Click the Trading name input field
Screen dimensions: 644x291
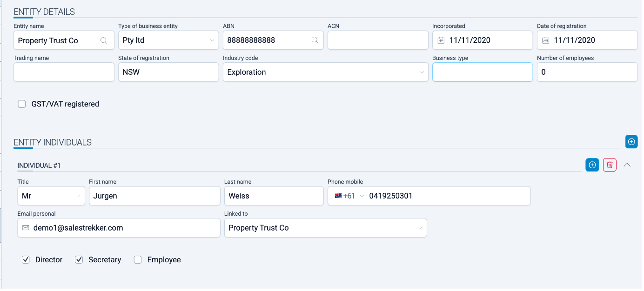click(x=64, y=72)
